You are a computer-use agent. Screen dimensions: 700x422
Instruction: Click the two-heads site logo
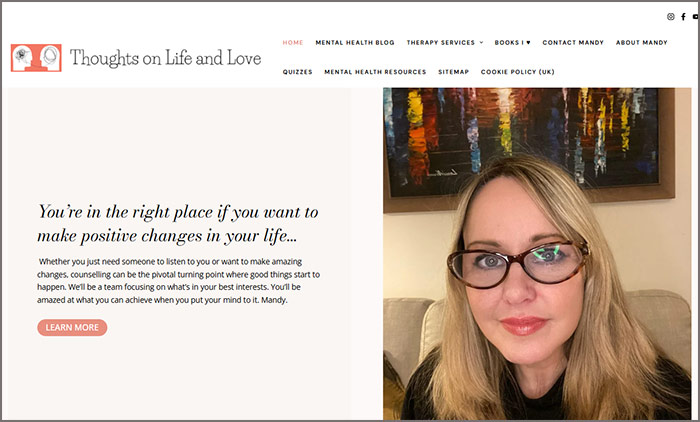pyautogui.click(x=36, y=58)
